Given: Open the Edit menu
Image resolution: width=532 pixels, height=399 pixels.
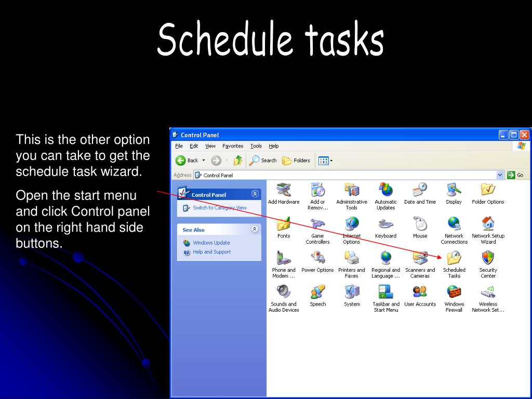Looking at the screenshot, I should [x=194, y=146].
